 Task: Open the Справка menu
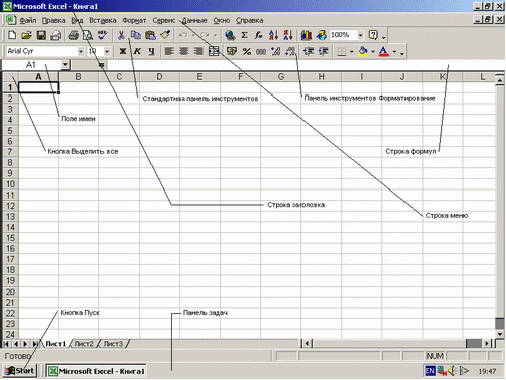pos(250,21)
